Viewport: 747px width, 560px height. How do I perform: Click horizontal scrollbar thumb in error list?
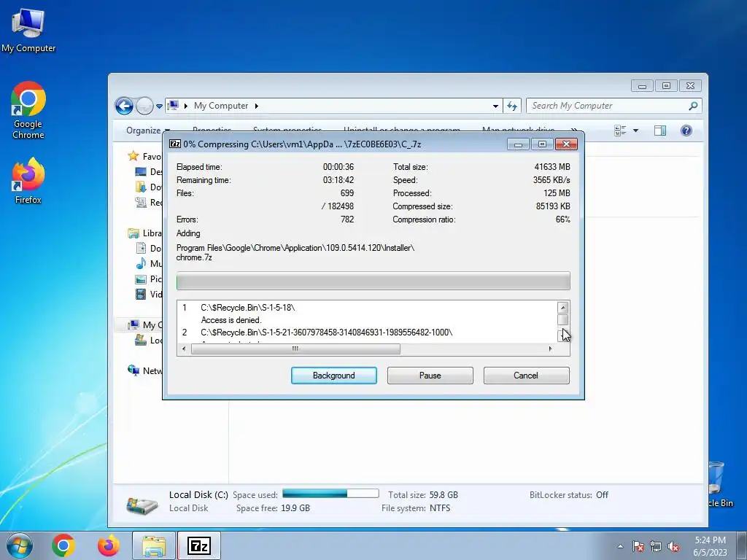tap(295, 349)
